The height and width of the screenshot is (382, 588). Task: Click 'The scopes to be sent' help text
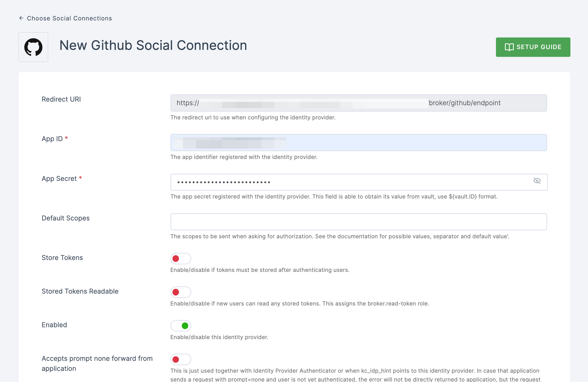[340, 236]
